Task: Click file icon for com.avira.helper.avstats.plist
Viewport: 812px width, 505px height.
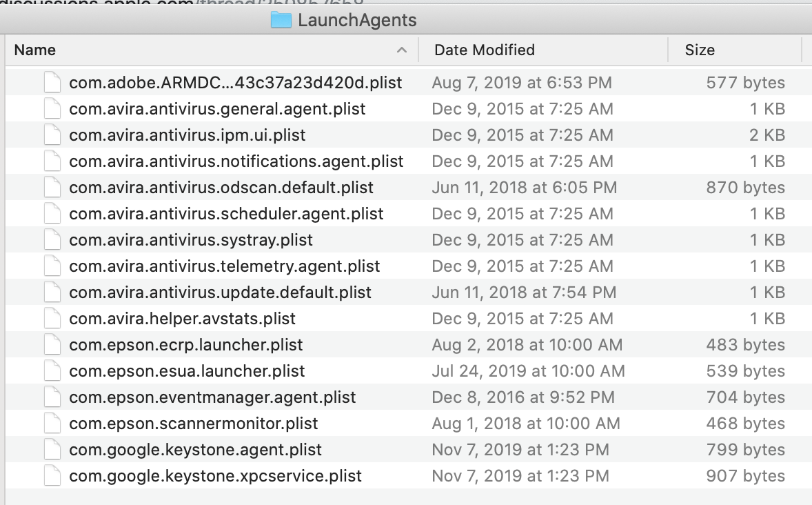Action: click(x=53, y=319)
